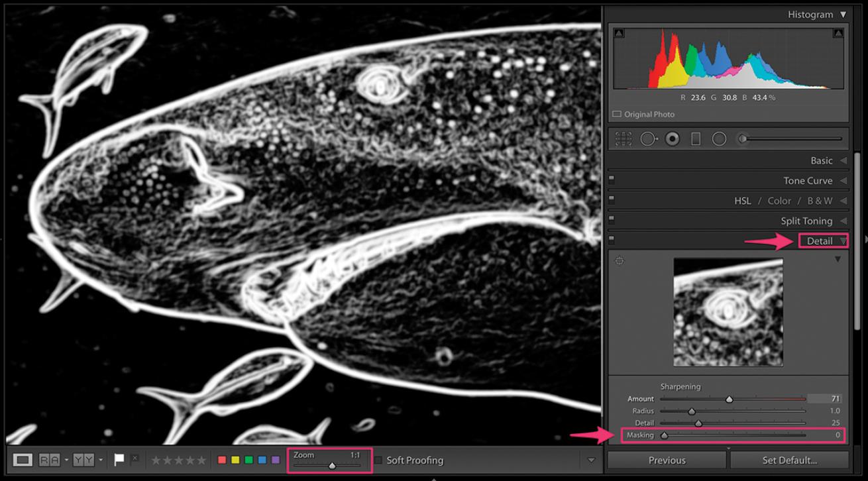This screenshot has height=481, width=868.
Task: Set the white Pick flag
Action: [119, 460]
